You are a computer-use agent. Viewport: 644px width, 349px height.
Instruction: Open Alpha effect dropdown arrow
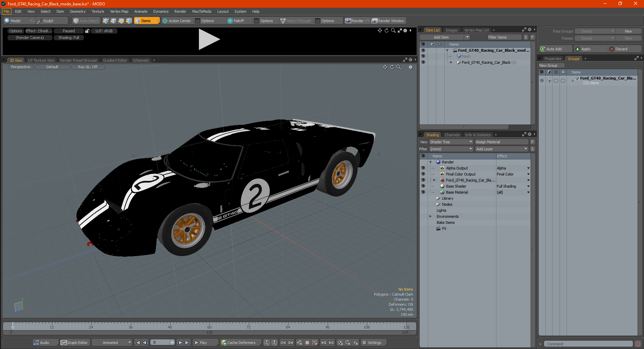528,168
